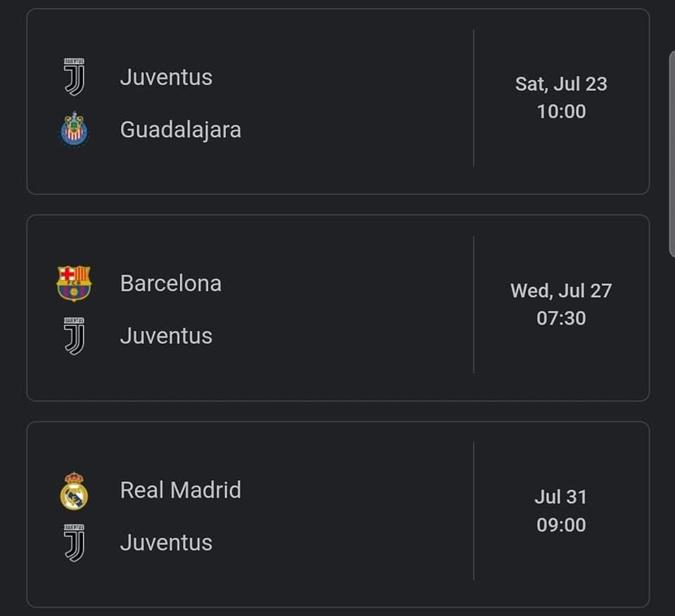Click the Barcelona club crest
The width and height of the screenshot is (675, 616).
74,283
